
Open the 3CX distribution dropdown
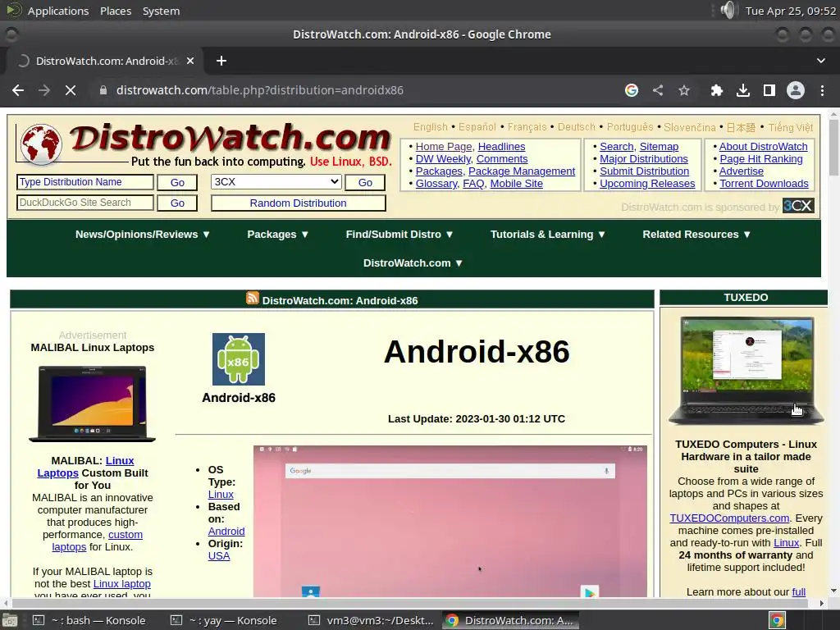(x=276, y=181)
